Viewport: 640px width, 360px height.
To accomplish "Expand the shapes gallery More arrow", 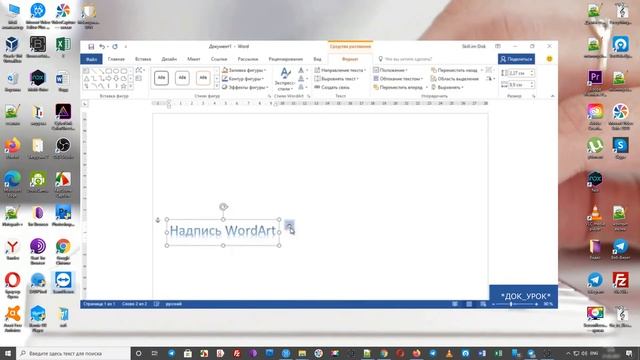I will (x=131, y=87).
